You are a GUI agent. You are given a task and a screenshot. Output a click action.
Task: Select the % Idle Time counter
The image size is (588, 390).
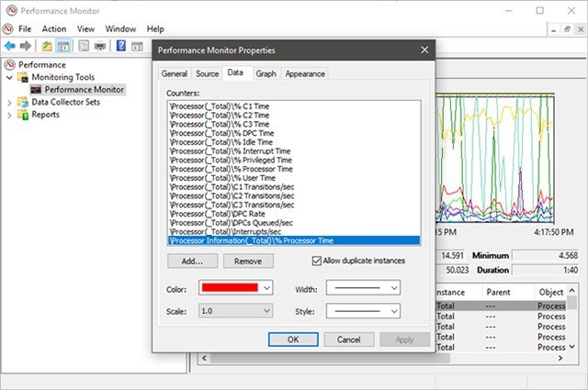click(208, 142)
